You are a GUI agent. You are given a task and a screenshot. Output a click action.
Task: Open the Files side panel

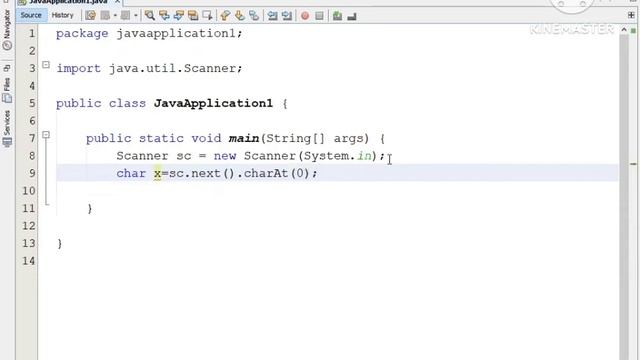tap(7, 90)
